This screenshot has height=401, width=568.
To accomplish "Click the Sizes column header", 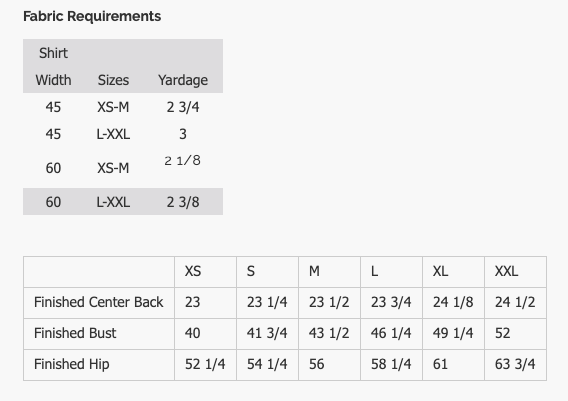I will pyautogui.click(x=113, y=80).
